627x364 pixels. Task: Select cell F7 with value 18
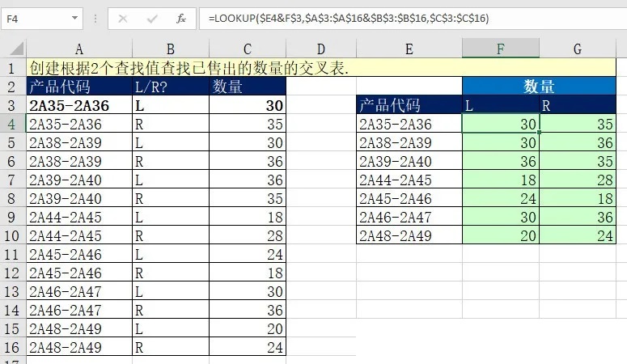(x=501, y=180)
